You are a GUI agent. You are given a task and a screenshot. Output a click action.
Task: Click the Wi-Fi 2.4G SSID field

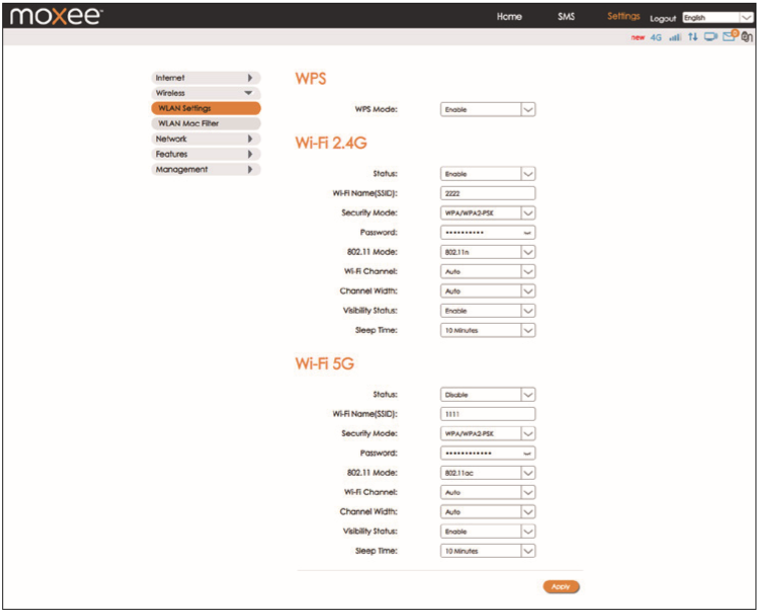(488, 193)
